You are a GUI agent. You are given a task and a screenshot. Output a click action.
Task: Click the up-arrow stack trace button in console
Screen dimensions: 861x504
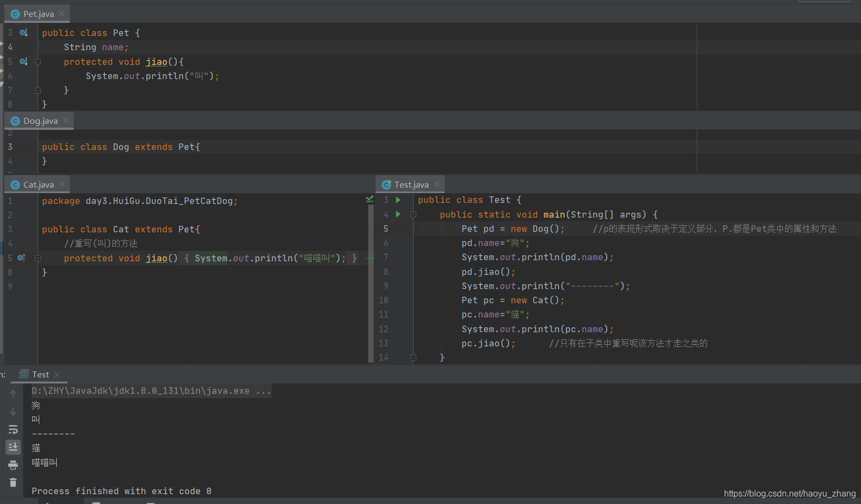(13, 394)
